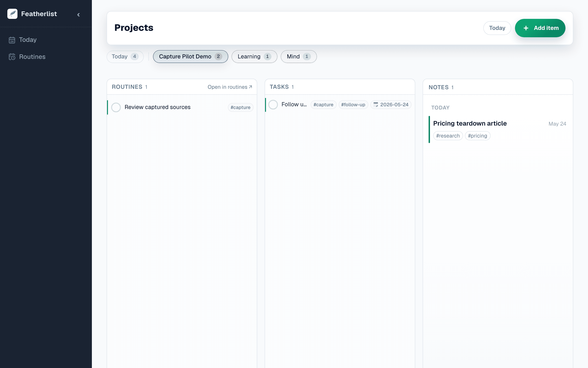The width and height of the screenshot is (588, 368).
Task: Click the count badge 1 on Mind tab
Action: pyautogui.click(x=307, y=57)
